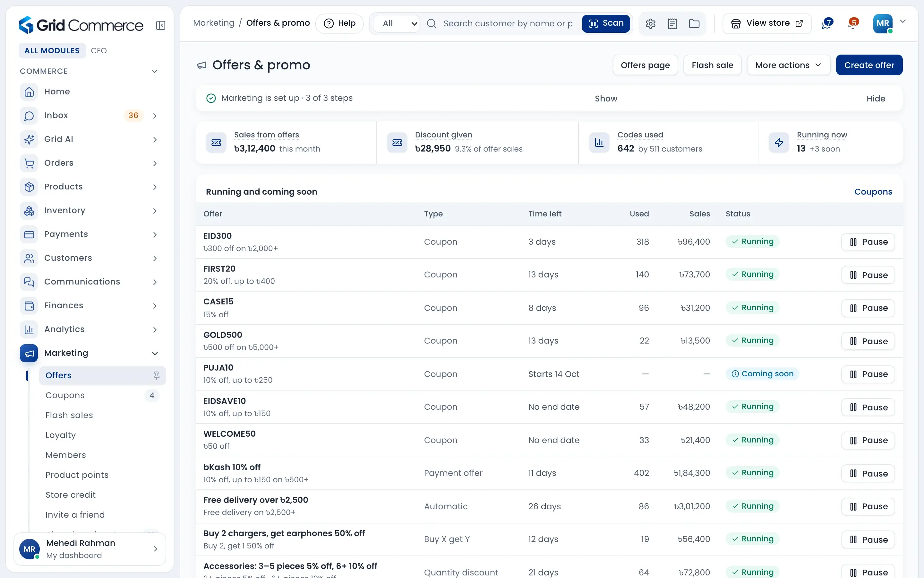Open the folder icon in toolbar

694,24
